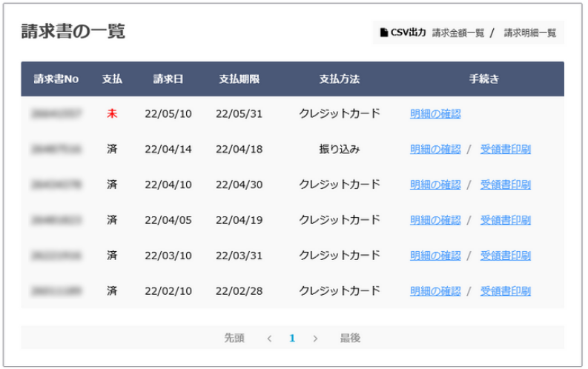Select page number 1
Viewport: 588px width, 369px height.
292,339
